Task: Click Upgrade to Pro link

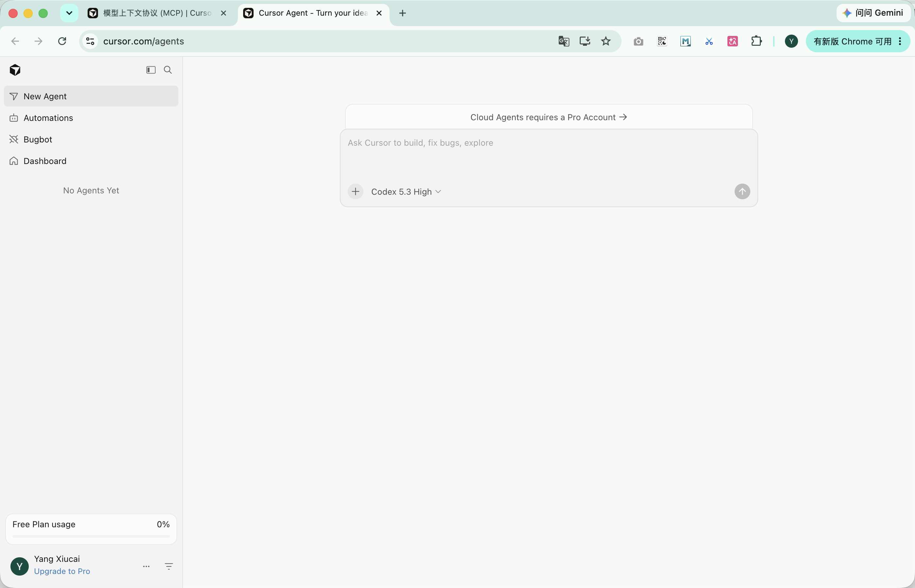Action: coord(62,571)
